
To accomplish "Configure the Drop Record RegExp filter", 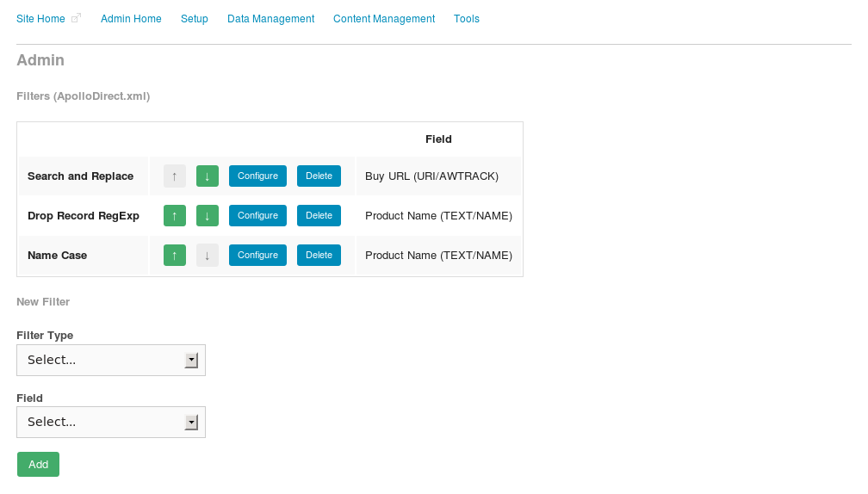I will tap(257, 216).
